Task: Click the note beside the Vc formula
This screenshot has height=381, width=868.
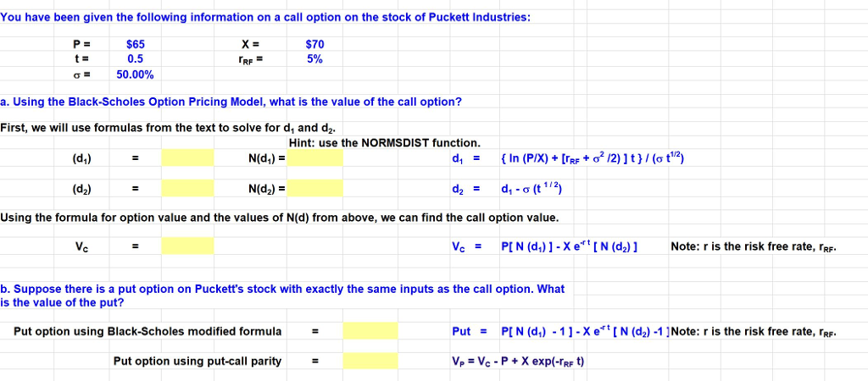Action: pyautogui.click(x=753, y=246)
